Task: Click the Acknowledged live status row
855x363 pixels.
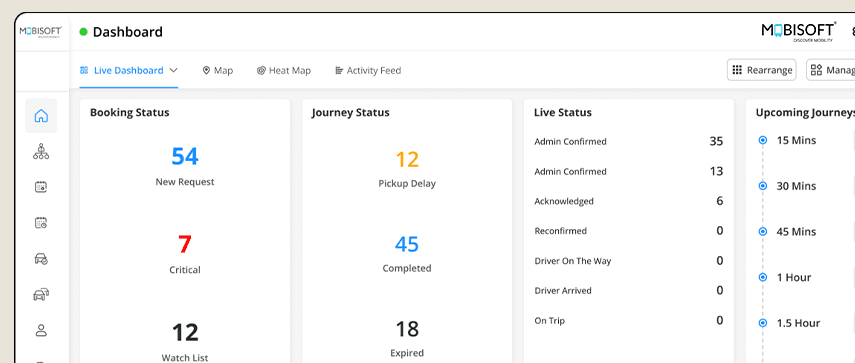Action: click(x=629, y=201)
